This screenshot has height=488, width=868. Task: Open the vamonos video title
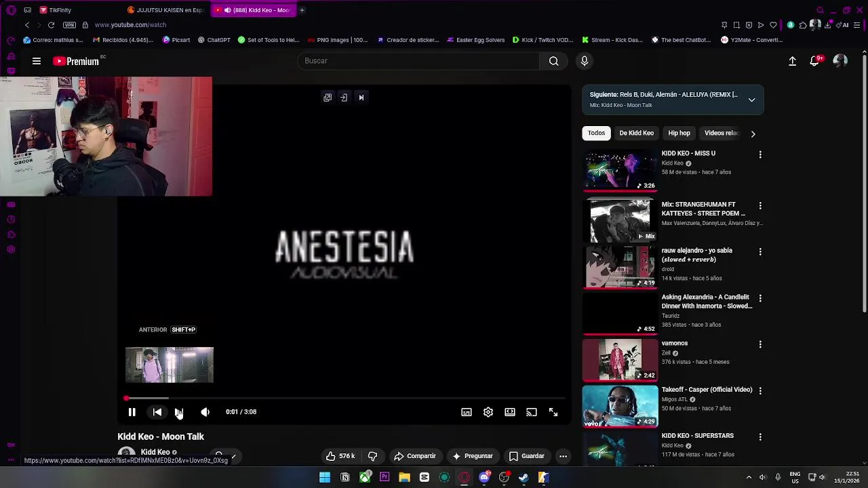click(x=675, y=344)
